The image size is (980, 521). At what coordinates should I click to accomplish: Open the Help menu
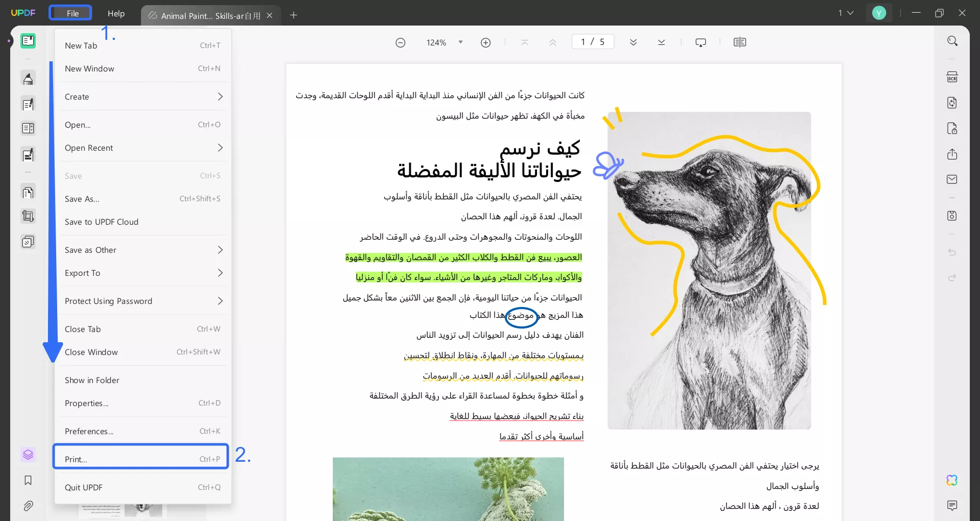coord(116,13)
